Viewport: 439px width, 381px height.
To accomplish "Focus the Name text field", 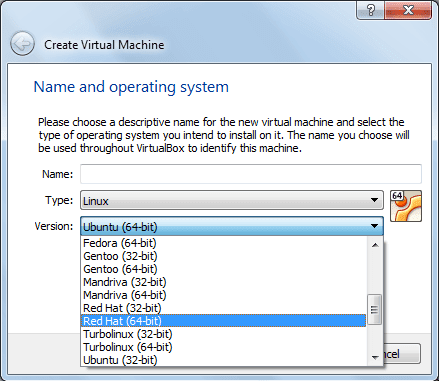I will click(x=251, y=174).
